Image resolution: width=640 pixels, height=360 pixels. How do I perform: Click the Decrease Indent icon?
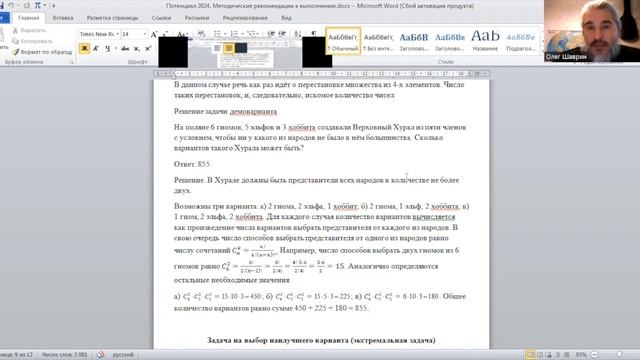pyautogui.click(x=271, y=33)
